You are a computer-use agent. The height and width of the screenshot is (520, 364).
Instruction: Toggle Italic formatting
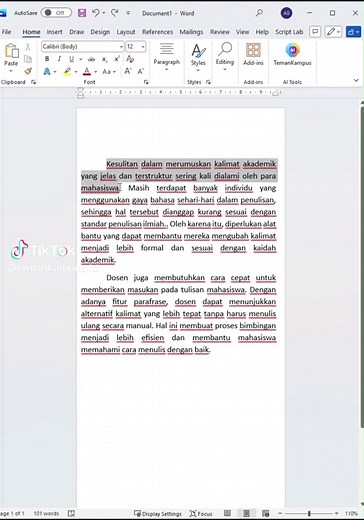(59, 59)
